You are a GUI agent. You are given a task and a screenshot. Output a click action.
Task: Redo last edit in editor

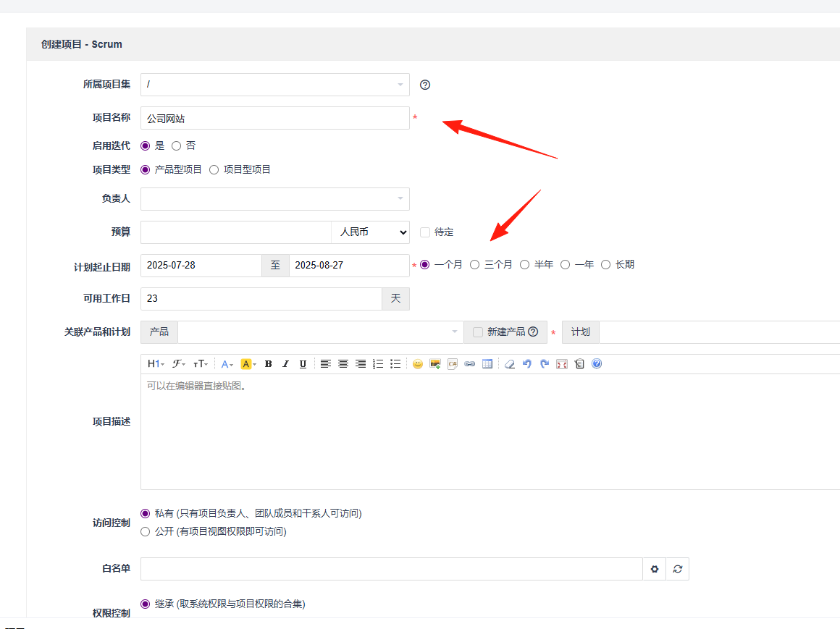pyautogui.click(x=545, y=364)
